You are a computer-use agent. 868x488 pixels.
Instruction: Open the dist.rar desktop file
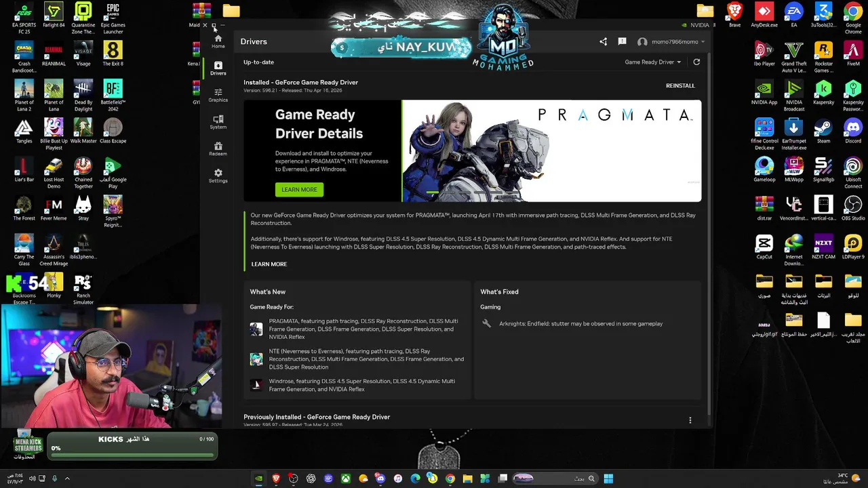(764, 209)
